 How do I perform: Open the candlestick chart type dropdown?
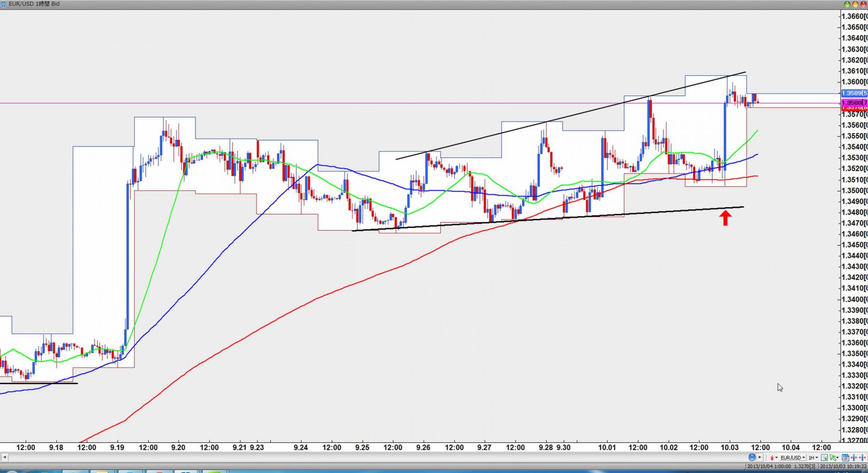click(x=774, y=457)
